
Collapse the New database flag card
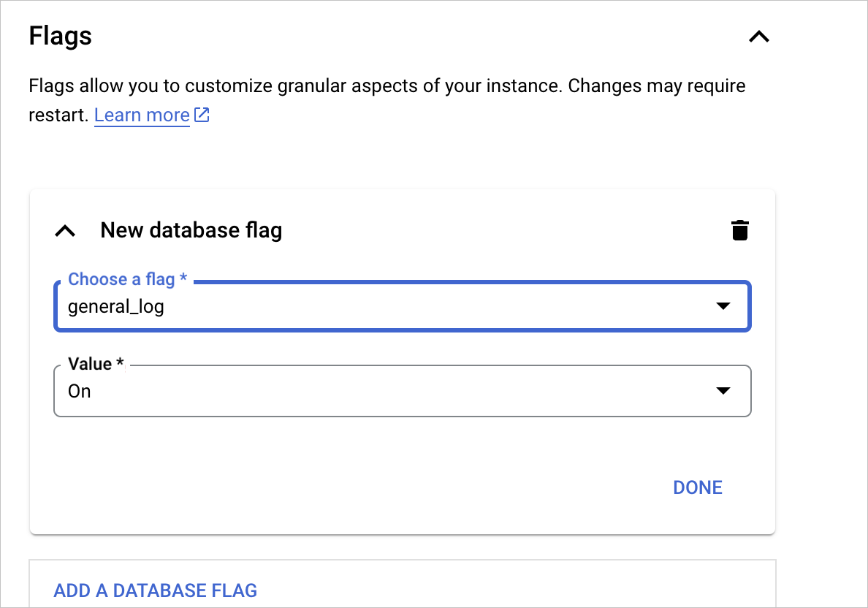(66, 231)
